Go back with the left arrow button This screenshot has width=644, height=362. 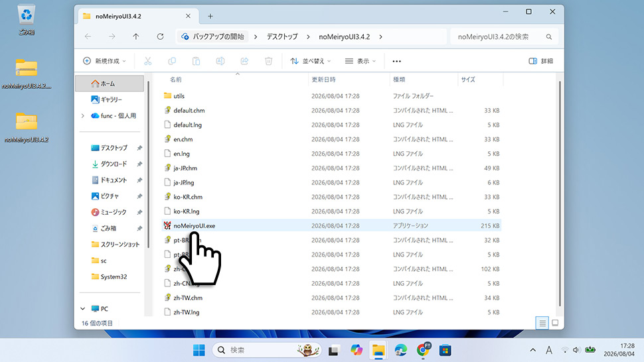88,36
